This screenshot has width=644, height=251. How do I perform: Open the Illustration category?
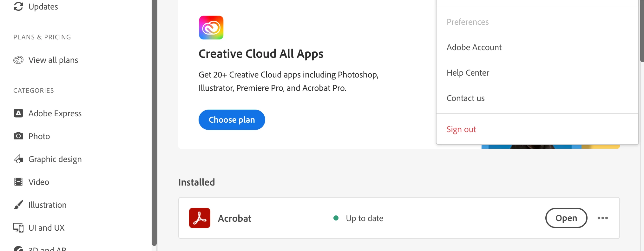[48, 205]
